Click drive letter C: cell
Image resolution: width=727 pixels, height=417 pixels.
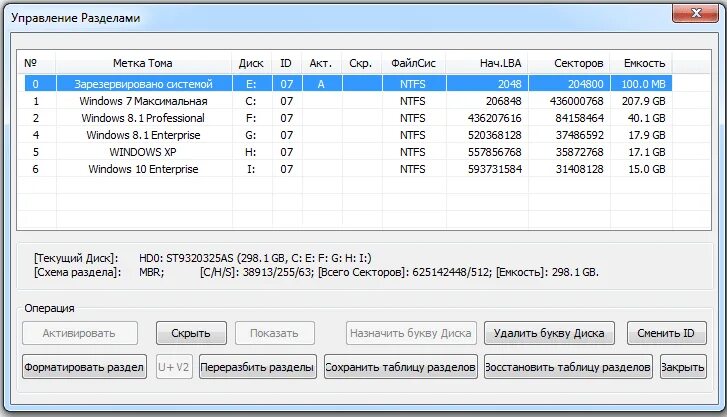(251, 101)
